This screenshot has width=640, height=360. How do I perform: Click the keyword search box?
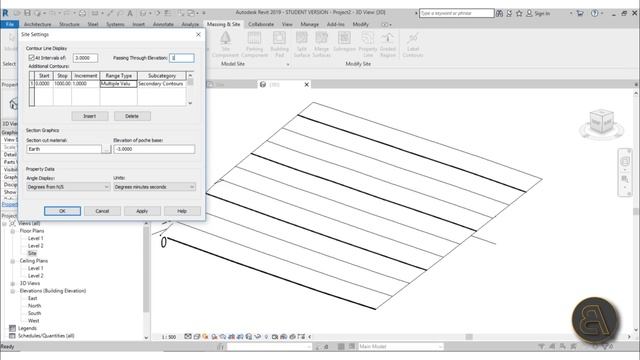(x=457, y=13)
